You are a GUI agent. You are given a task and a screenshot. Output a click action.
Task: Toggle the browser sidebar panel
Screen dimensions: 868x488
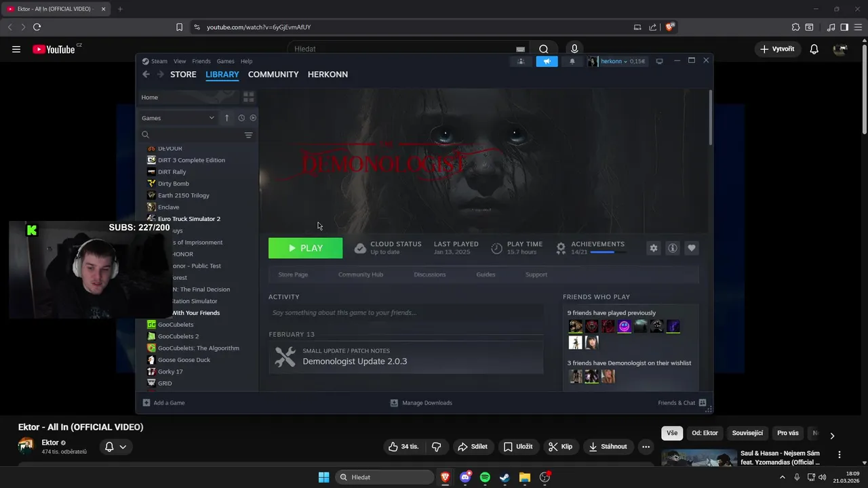[x=844, y=27]
